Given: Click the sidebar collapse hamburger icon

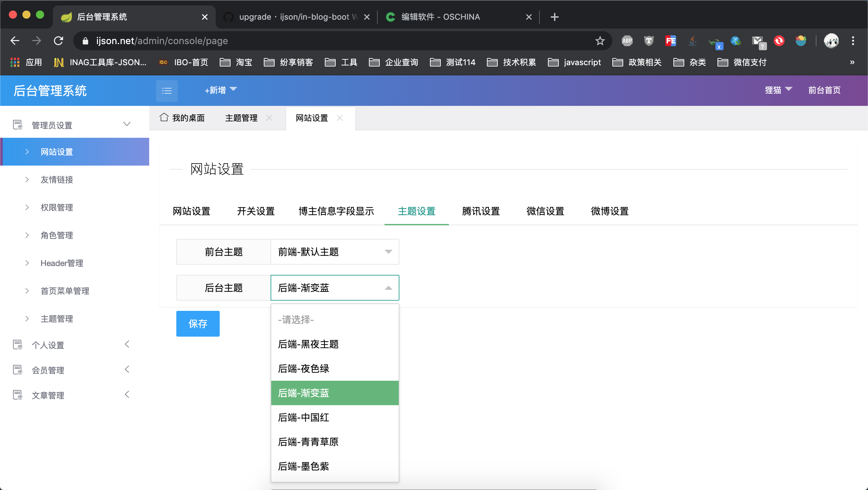Looking at the screenshot, I should pos(166,91).
